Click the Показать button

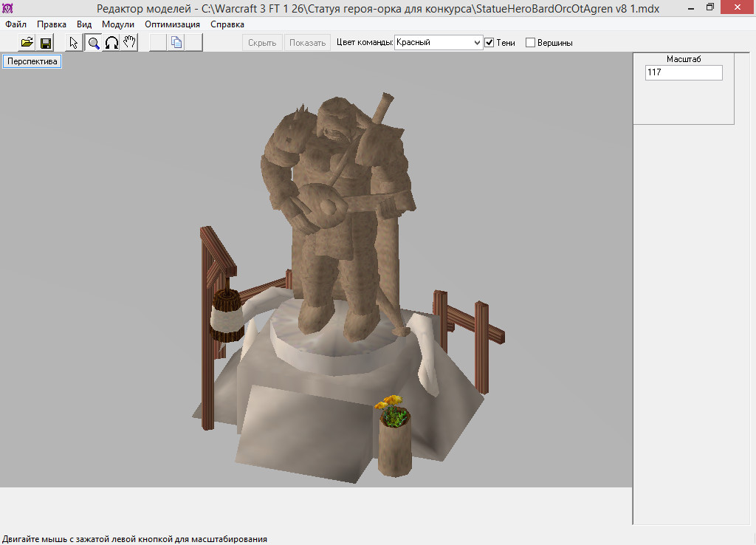(x=307, y=42)
